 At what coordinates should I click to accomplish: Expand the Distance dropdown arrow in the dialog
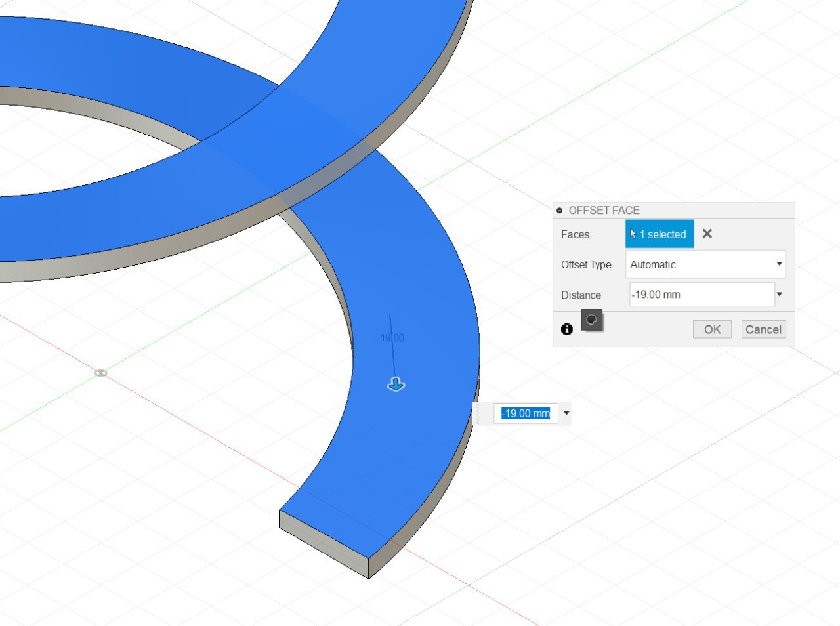click(x=780, y=295)
